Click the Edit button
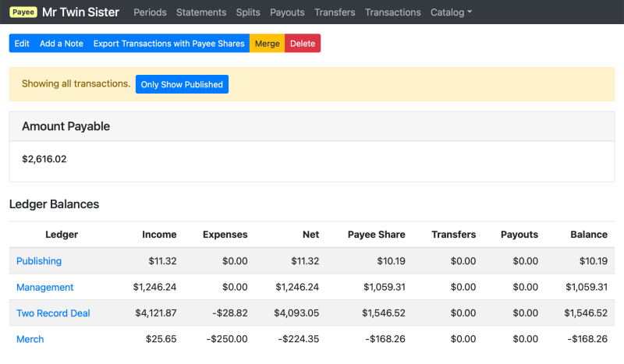The height and width of the screenshot is (364, 624). coord(22,44)
